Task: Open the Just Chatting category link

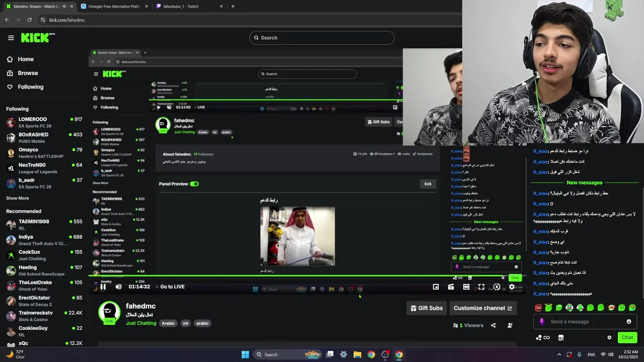Action: (x=141, y=323)
